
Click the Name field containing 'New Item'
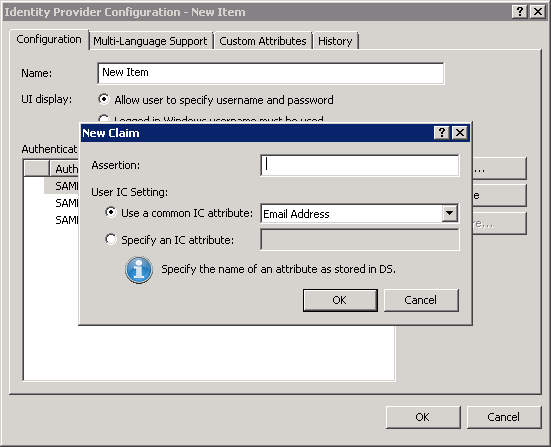coord(271,73)
